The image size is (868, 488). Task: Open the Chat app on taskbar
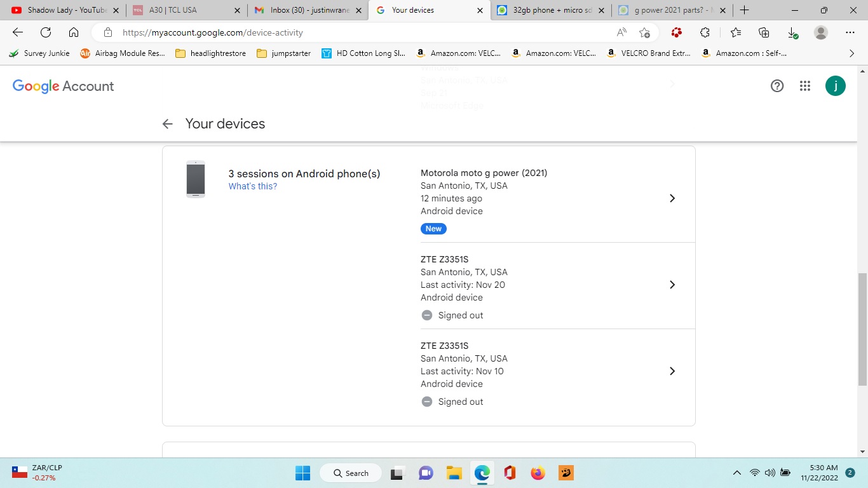(x=426, y=473)
